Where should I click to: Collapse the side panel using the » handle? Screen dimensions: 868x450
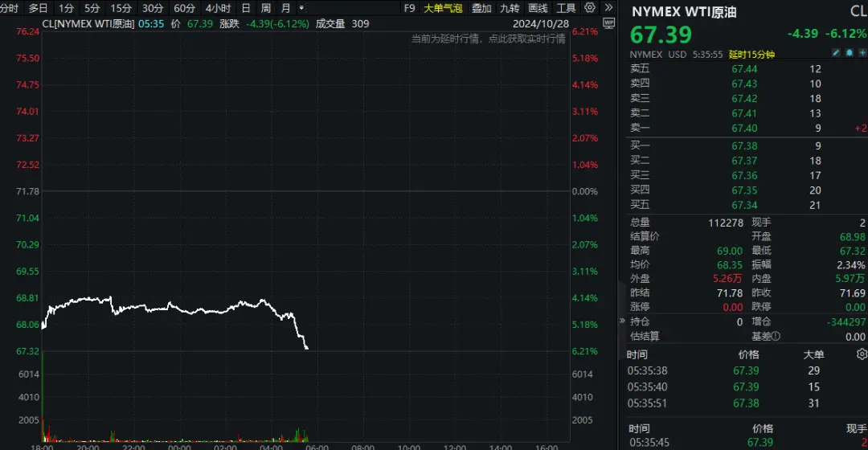pos(622,320)
